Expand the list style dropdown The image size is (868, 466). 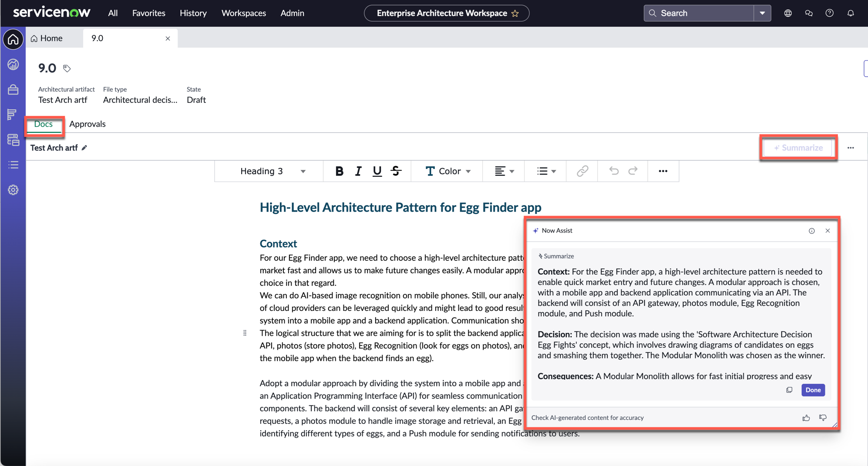[546, 171]
